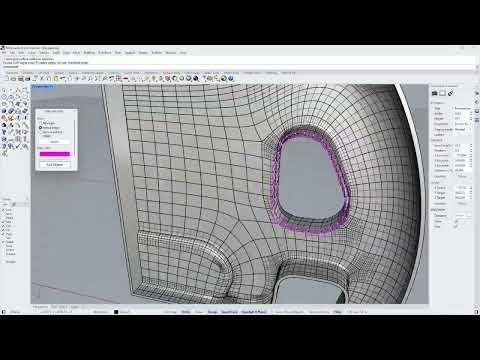The height and width of the screenshot is (360, 480).
Task: Open the Projection dropdown in viewport properties
Action: click(x=462, y=124)
